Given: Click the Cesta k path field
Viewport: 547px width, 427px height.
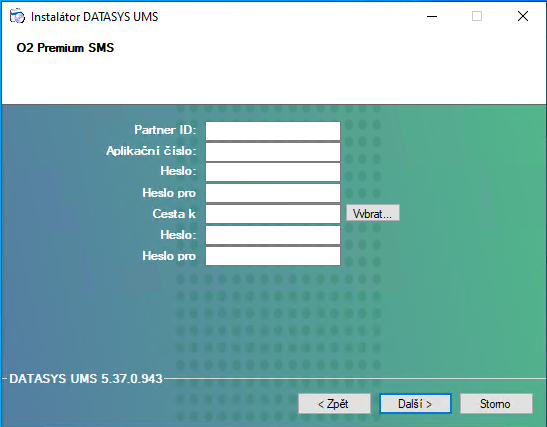Looking at the screenshot, I should (x=273, y=214).
